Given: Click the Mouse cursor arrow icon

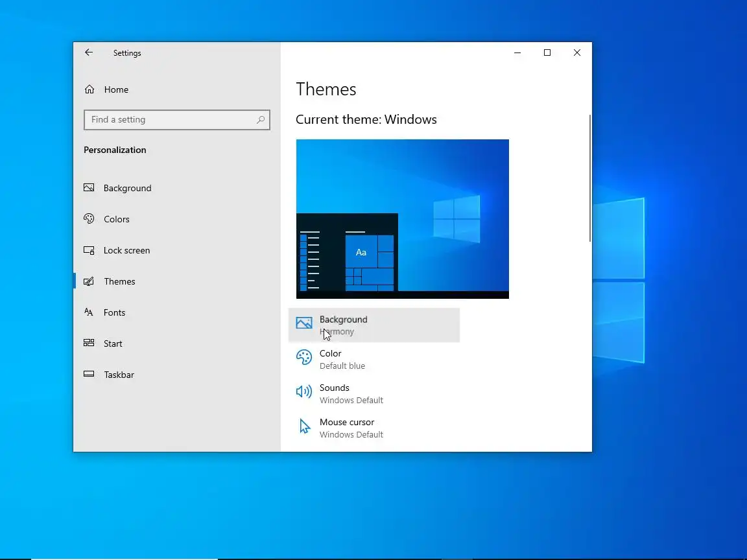Looking at the screenshot, I should (x=304, y=426).
